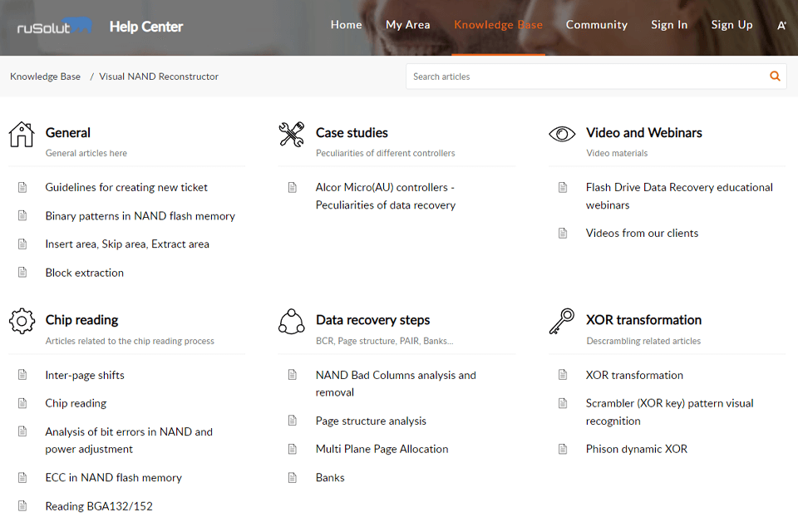The image size is (798, 532).
Task: Click document icon beside Videos from our clients
Action: click(x=563, y=233)
